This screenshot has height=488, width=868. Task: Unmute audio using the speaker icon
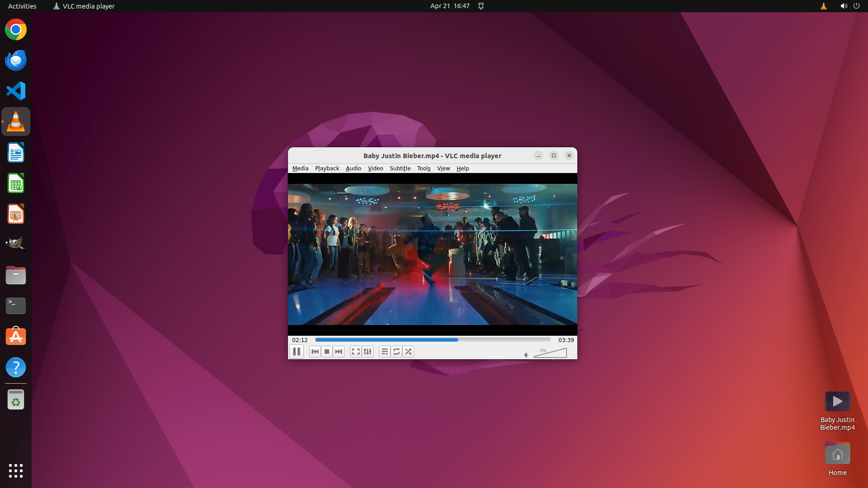point(526,355)
